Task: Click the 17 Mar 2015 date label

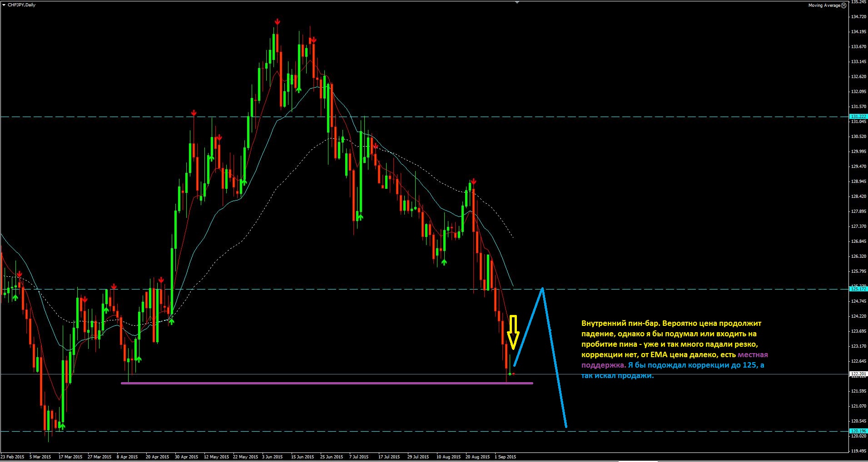Action: click(x=70, y=457)
